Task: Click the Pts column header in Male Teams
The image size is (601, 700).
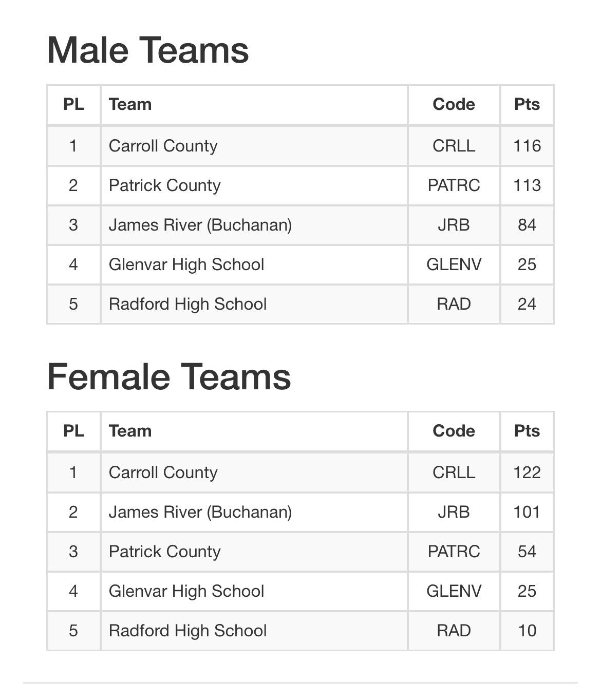Action: pyautogui.click(x=527, y=104)
